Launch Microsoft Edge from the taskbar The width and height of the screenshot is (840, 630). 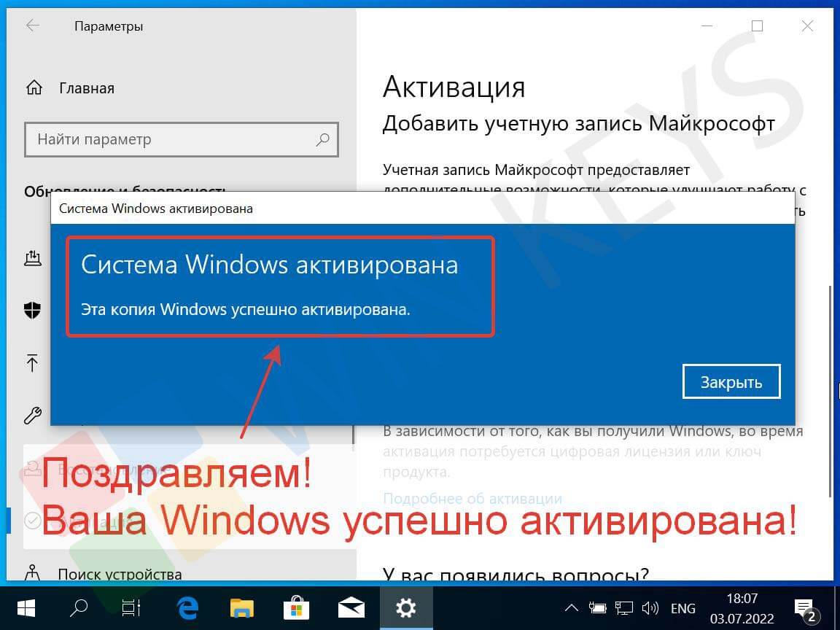coord(187,607)
